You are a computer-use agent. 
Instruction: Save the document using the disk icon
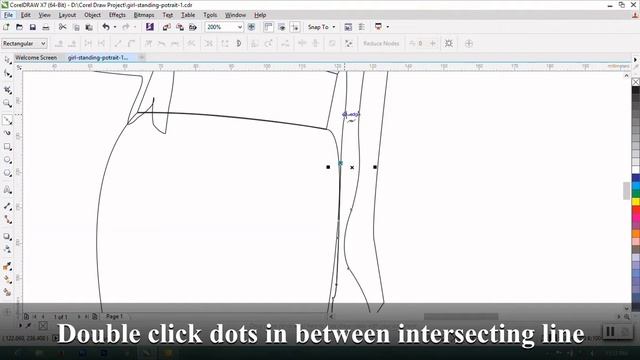click(x=33, y=27)
